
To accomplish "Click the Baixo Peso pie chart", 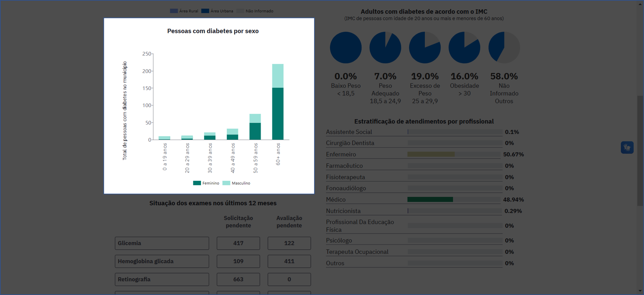I will [346, 48].
